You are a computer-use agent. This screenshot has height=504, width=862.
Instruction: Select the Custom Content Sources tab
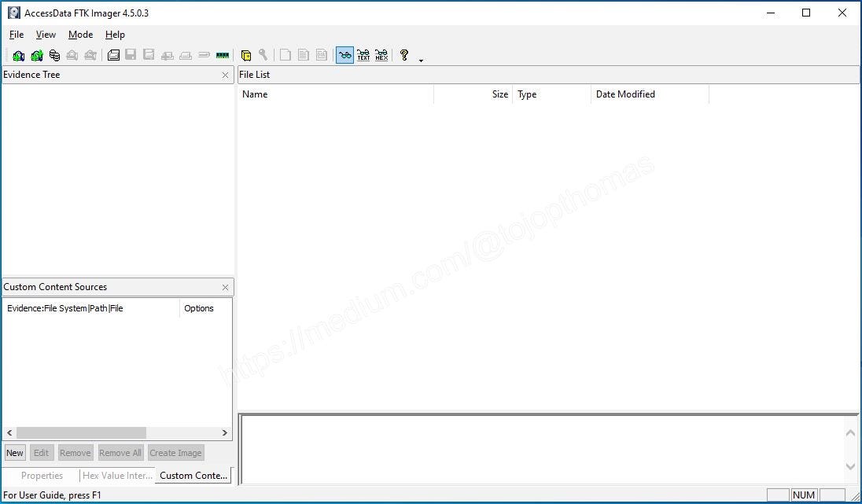pos(193,476)
